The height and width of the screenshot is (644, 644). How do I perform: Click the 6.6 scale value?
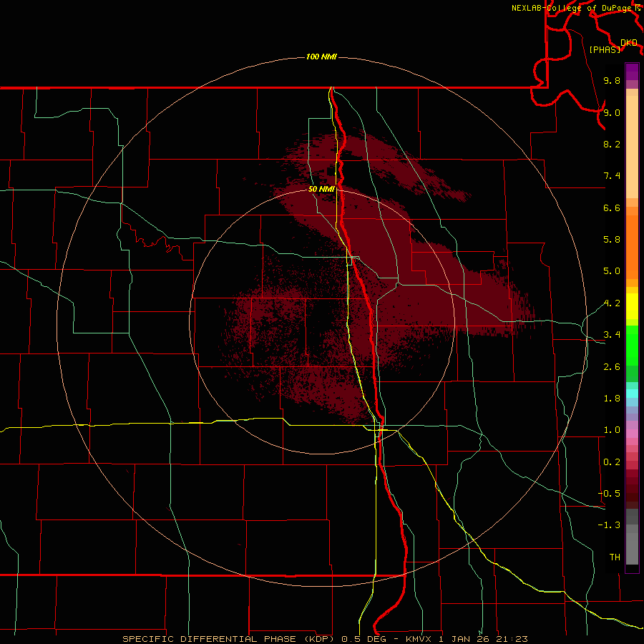(612, 208)
